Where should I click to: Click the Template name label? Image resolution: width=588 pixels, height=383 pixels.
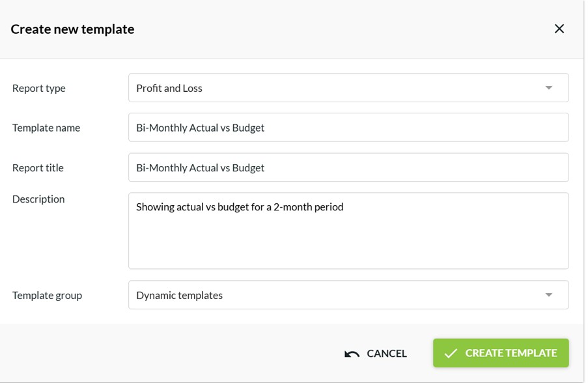coord(46,128)
